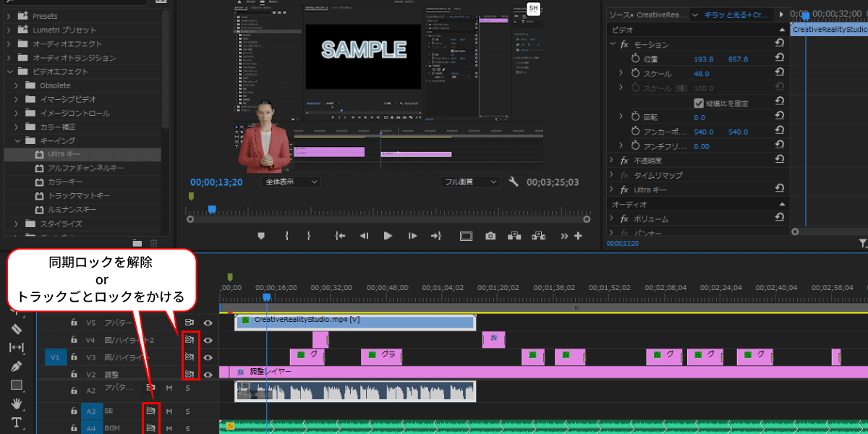Viewport: 868px width, 434px height.
Task: Open the フル画質 playback resolution dropdown
Action: point(469,182)
